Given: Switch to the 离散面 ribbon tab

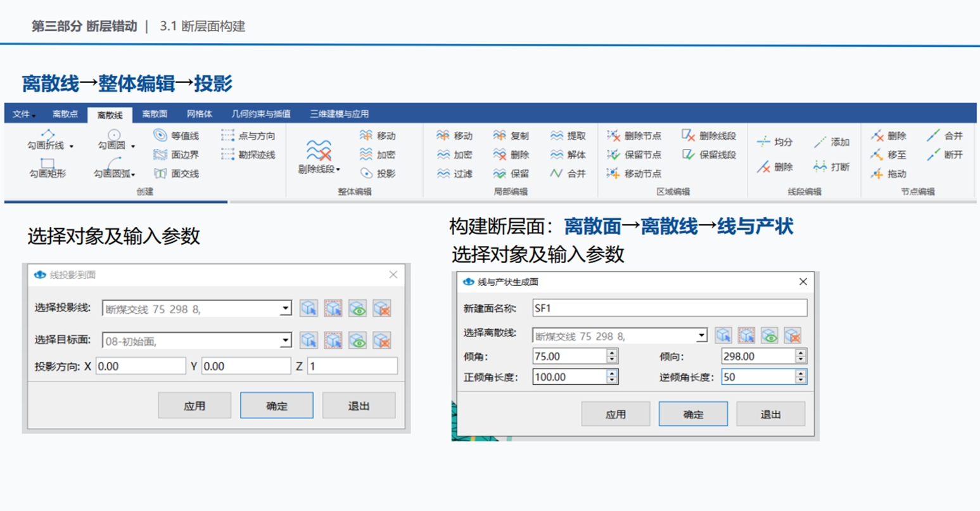Looking at the screenshot, I should pos(155,114).
